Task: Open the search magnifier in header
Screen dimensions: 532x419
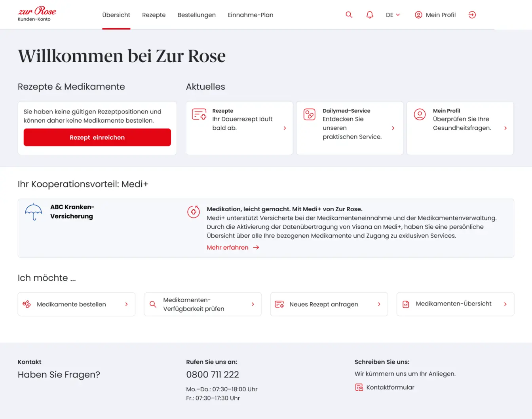Action: [349, 15]
